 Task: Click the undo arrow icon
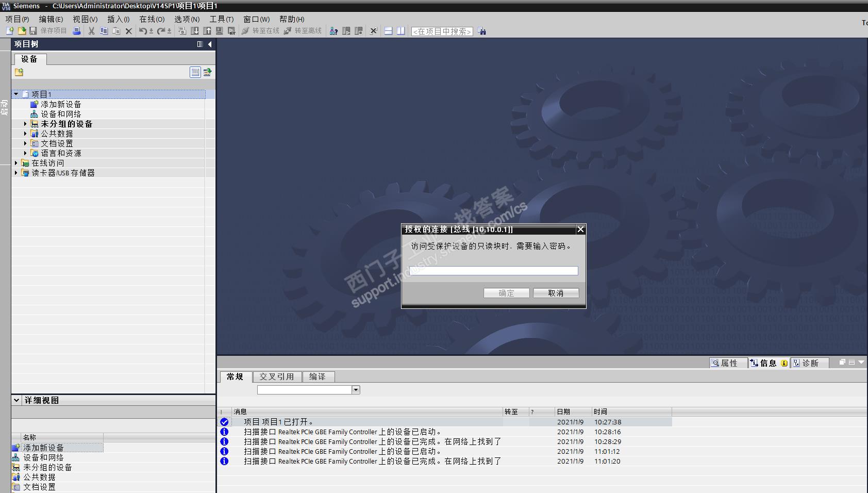tap(143, 31)
